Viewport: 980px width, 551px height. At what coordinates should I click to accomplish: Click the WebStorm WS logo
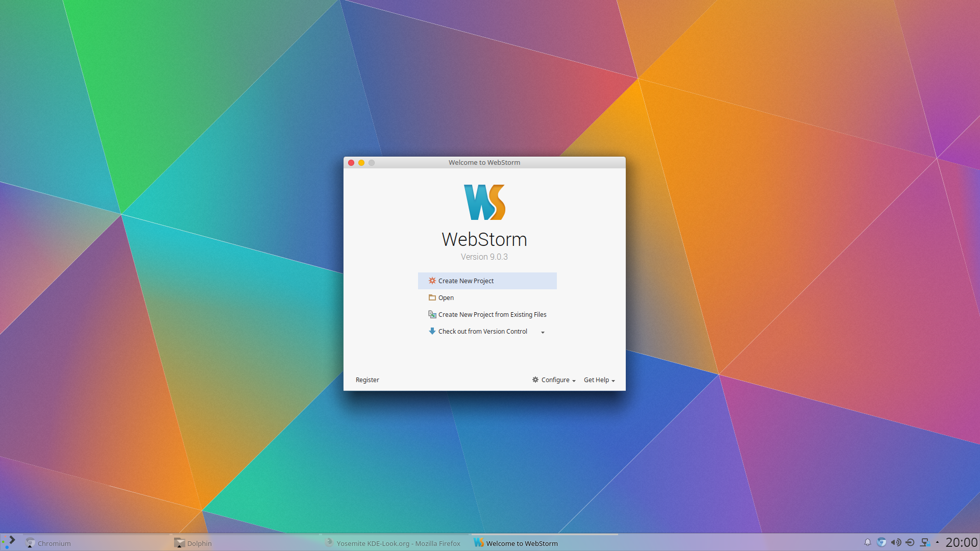coord(484,202)
